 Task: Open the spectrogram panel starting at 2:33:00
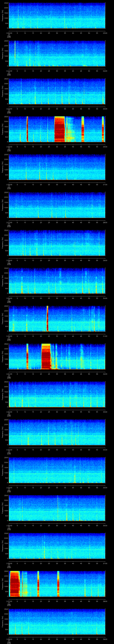(x=57, y=432)
